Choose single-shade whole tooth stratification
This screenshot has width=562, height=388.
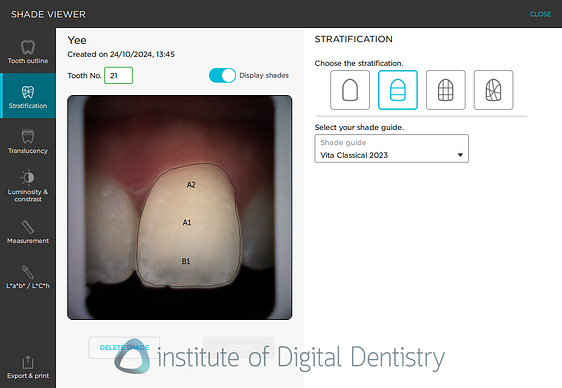coord(350,90)
